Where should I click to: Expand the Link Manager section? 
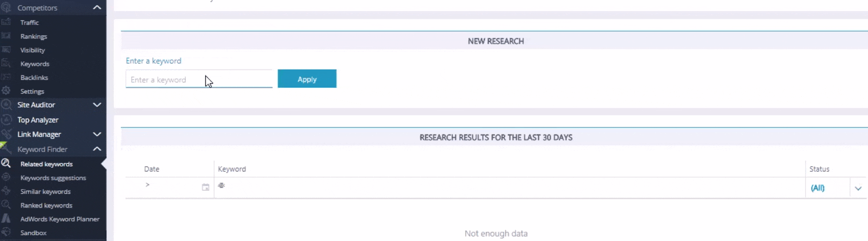pos(97,134)
